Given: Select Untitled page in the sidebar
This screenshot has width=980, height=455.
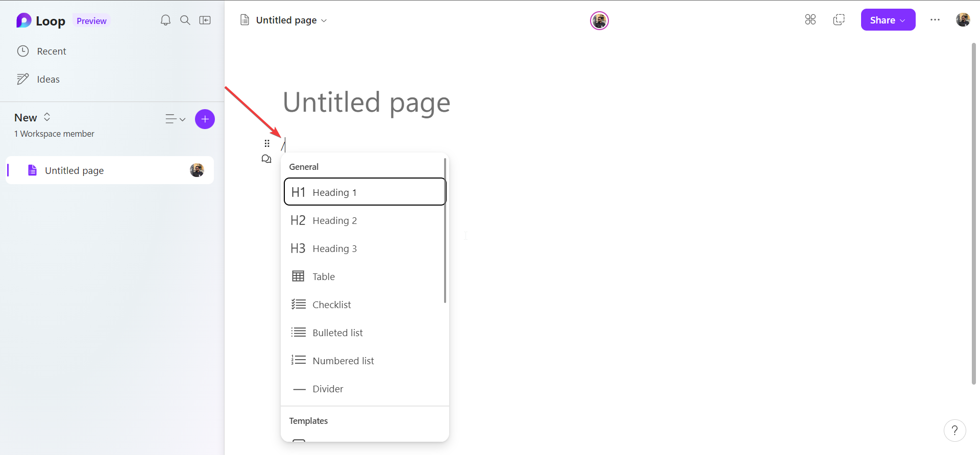Looking at the screenshot, I should click(x=110, y=170).
